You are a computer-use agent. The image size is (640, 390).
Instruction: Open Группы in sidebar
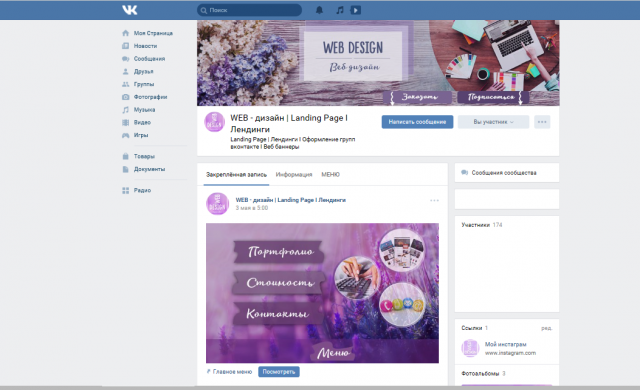[x=144, y=84]
